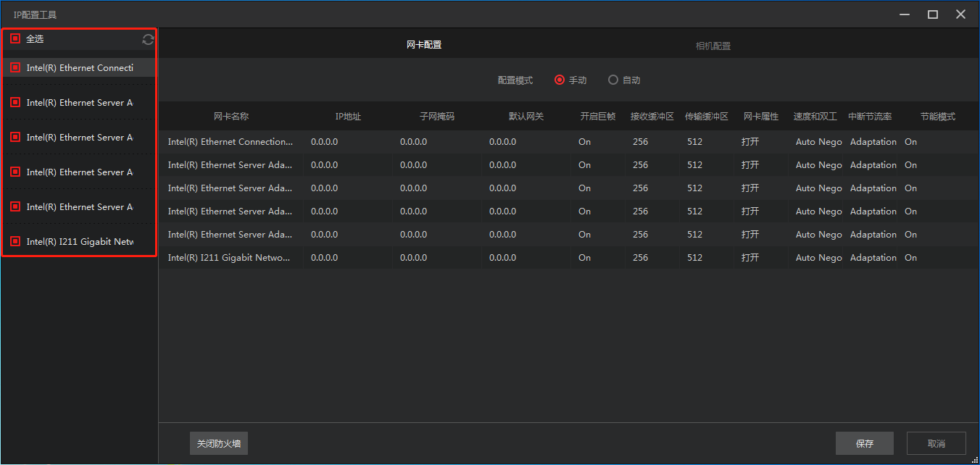Screen dimensions: 980x465
Task: Click the 网卡名称 column header
Action: point(231,117)
